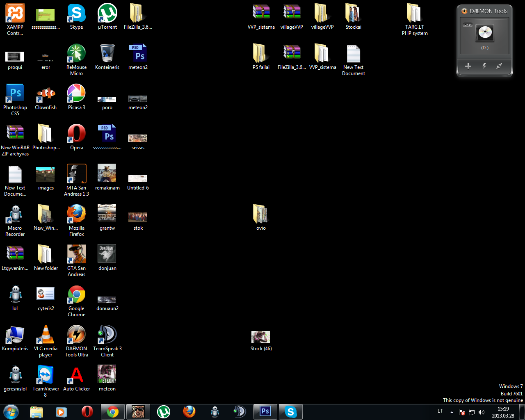Viewport: 525px width, 420px height.
Task: Select the donjuan image thumbnail
Action: point(107,258)
